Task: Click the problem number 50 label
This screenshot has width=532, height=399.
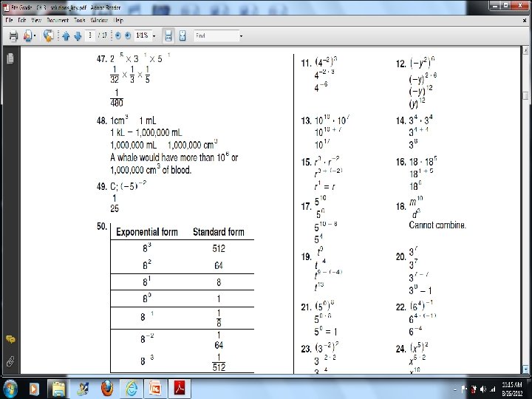Action: click(102, 227)
